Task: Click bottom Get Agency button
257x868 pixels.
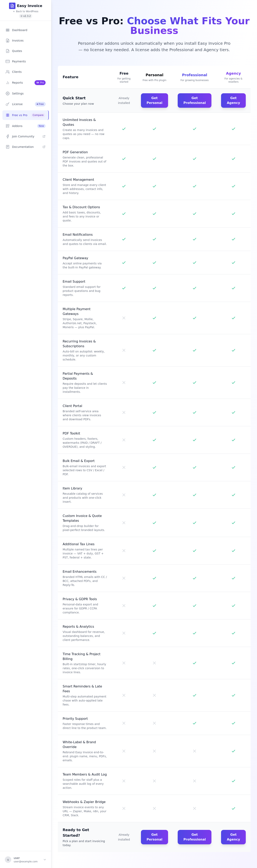Action: (x=233, y=837)
